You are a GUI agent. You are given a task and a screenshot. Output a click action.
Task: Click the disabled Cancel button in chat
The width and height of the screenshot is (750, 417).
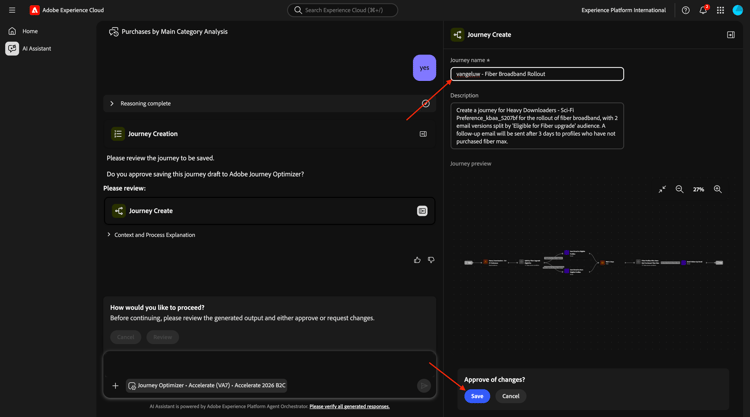click(125, 337)
